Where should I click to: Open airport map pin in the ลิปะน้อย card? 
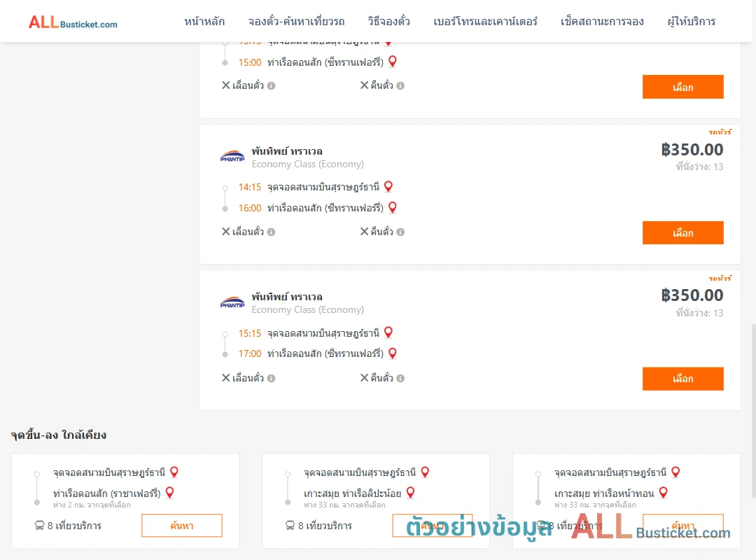[425, 472]
